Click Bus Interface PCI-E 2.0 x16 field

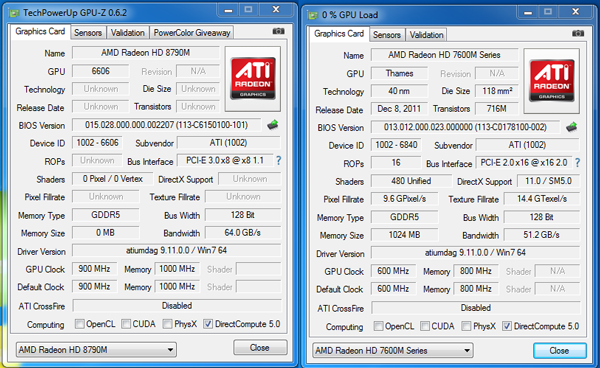point(524,163)
